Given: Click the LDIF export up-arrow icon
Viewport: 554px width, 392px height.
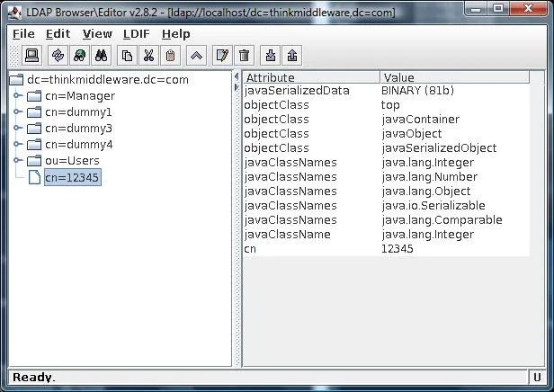Looking at the screenshot, I should point(292,56).
